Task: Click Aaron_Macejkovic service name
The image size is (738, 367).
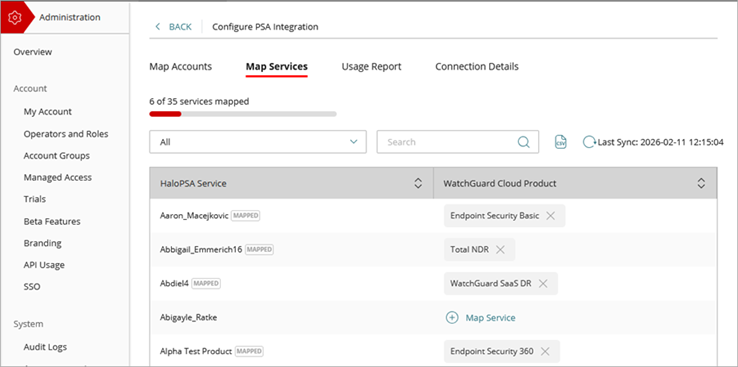Action: pos(194,216)
